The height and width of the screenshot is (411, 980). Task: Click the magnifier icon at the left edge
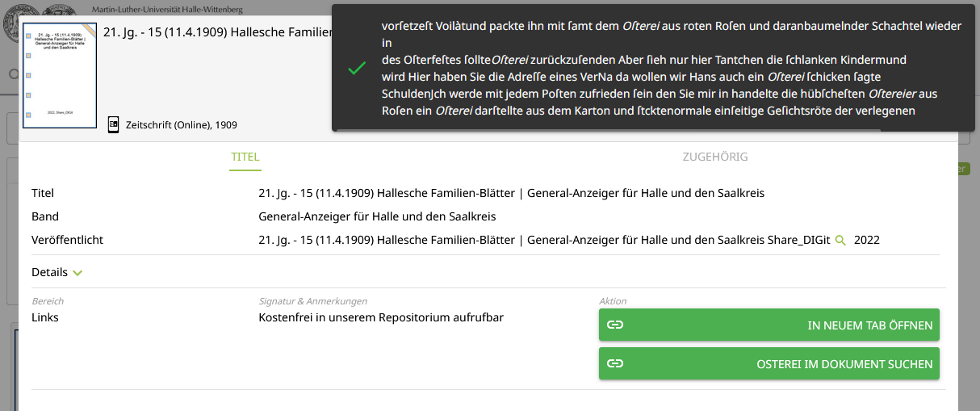12,74
